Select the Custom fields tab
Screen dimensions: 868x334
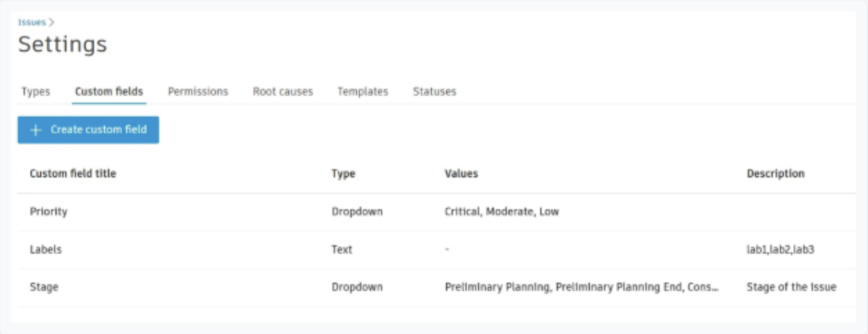pos(109,91)
